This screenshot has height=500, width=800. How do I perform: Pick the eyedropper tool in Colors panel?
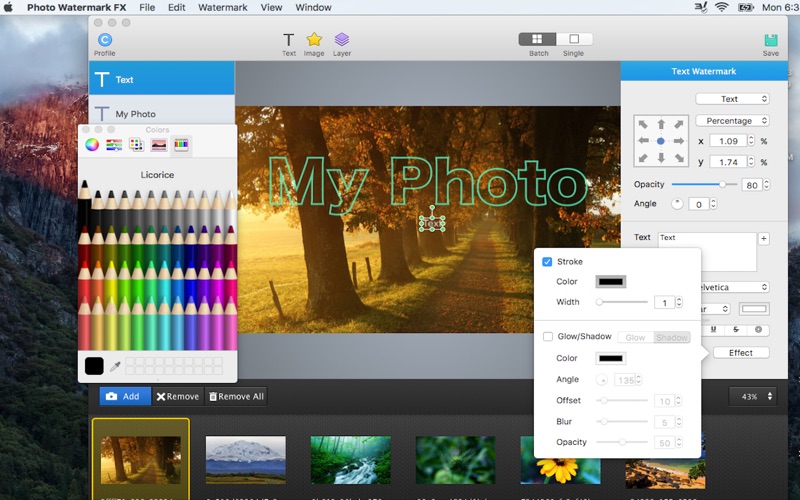pos(115,366)
